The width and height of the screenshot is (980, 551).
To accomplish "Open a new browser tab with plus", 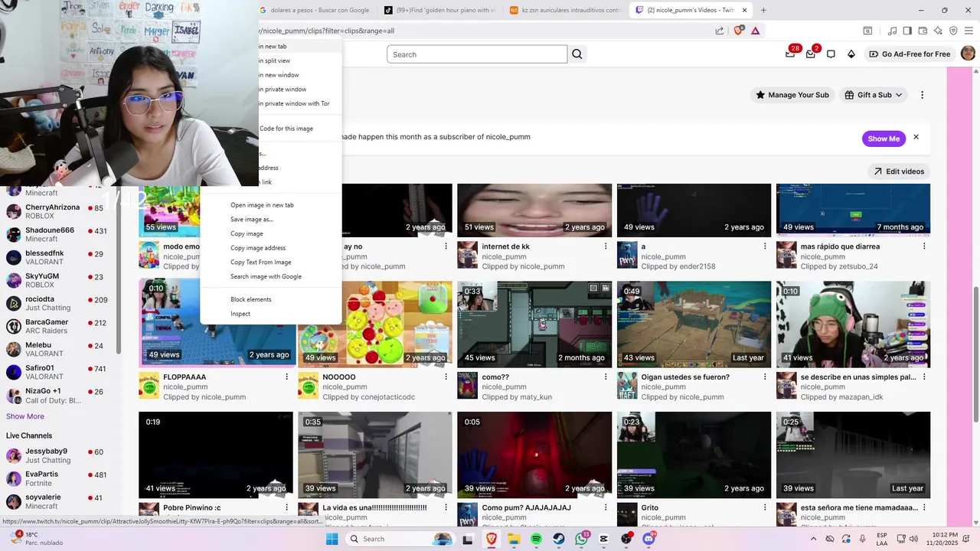I will tap(763, 10).
